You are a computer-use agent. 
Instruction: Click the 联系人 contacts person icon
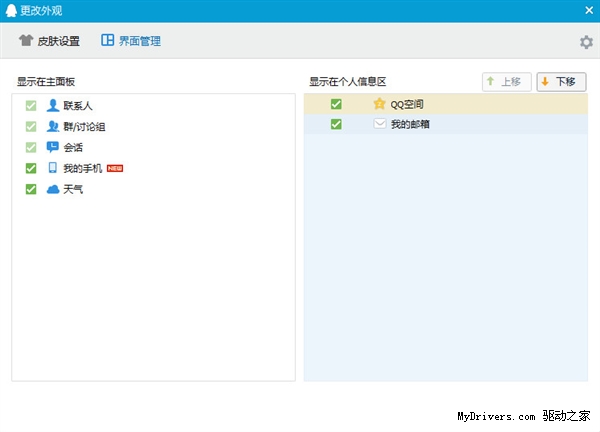(x=53, y=105)
